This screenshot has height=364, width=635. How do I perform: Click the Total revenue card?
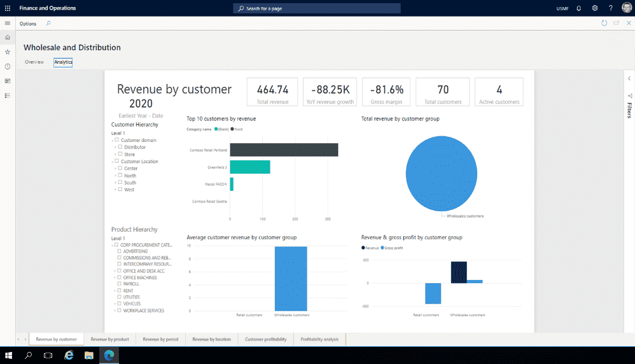[272, 92]
